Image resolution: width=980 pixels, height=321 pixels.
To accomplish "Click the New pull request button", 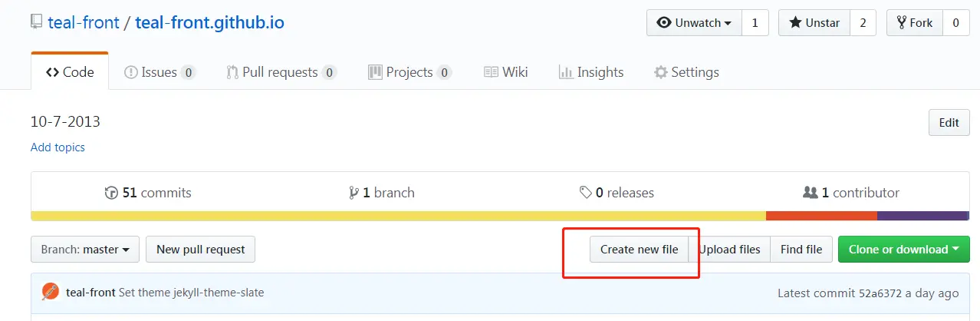I will pos(200,250).
